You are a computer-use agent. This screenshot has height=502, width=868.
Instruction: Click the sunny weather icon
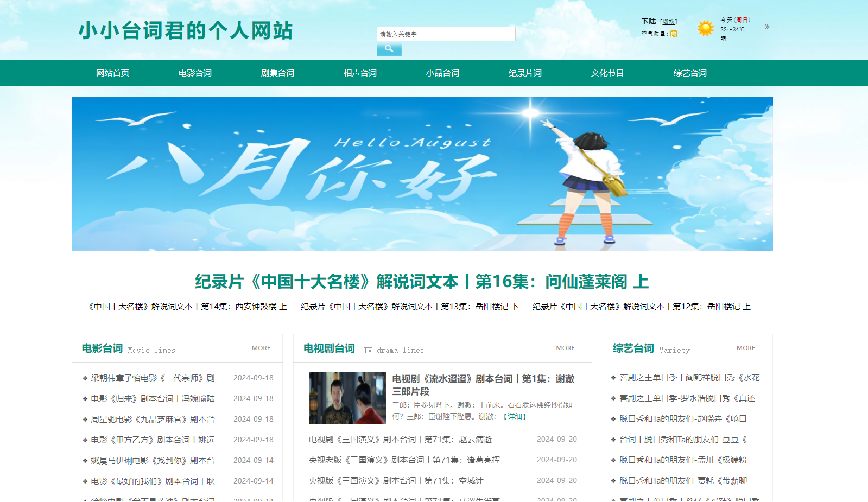click(705, 28)
